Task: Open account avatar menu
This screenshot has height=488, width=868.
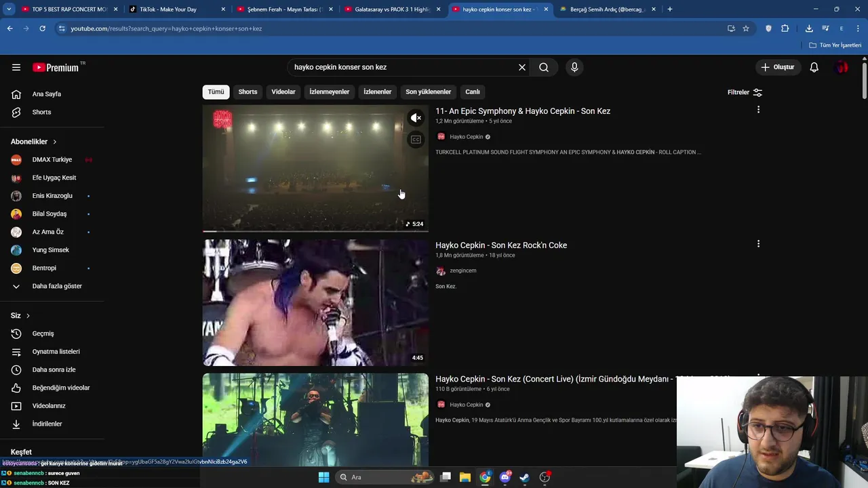Action: (842, 67)
